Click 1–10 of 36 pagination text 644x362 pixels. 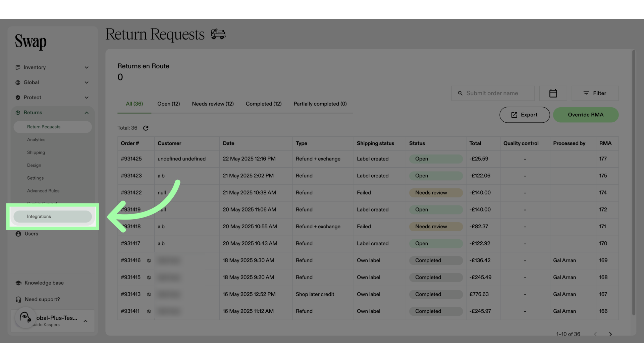coord(568,334)
